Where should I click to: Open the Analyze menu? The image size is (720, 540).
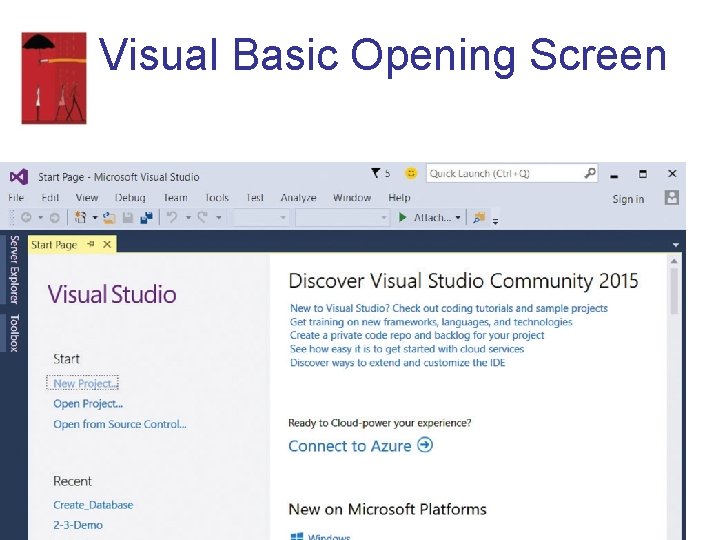pos(298,197)
